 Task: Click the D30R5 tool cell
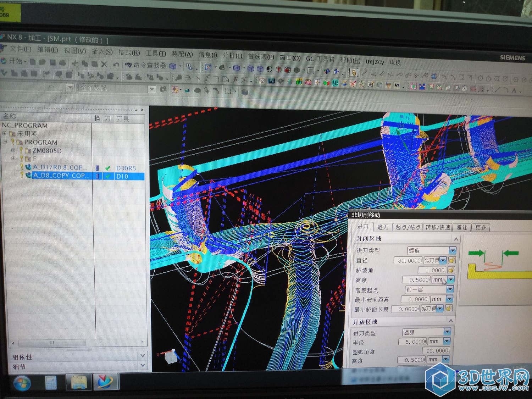tap(126, 168)
